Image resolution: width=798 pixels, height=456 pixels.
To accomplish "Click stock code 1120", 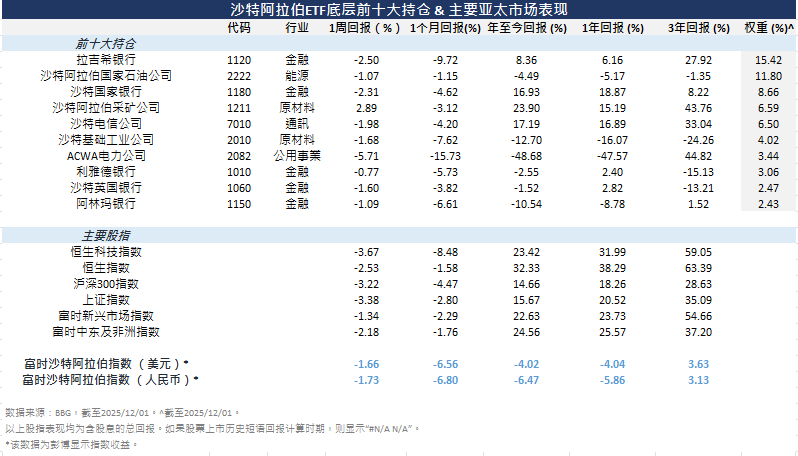I will 239,60.
